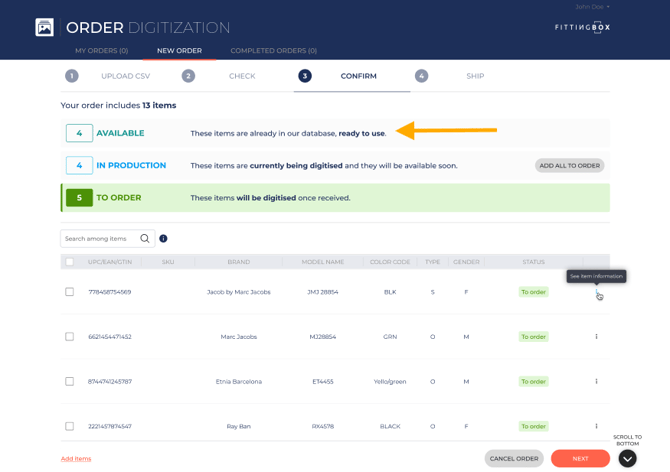Click the scroll to bottom arrow icon
Viewport: 670px width, 472px height.
click(x=627, y=458)
